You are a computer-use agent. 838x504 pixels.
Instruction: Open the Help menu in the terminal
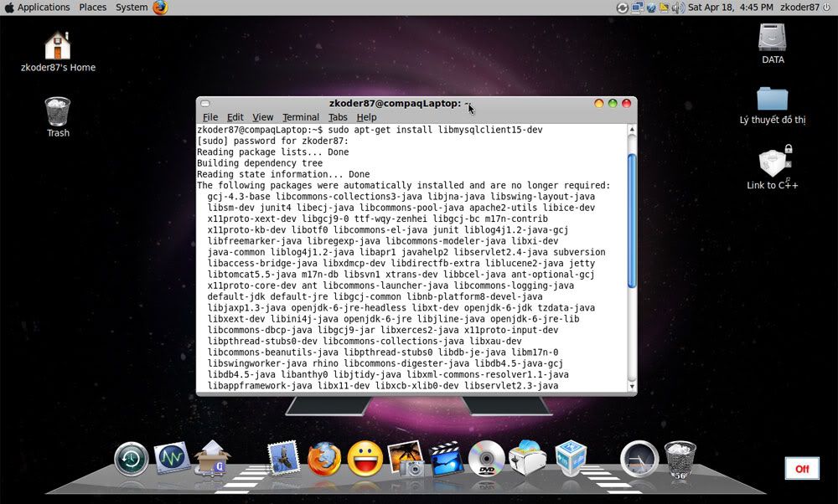pyautogui.click(x=367, y=117)
